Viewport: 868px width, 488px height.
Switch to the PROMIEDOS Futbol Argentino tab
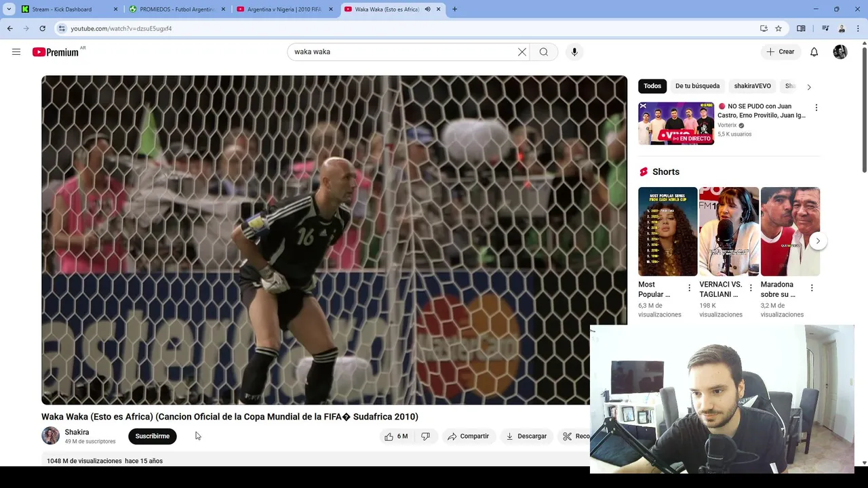point(176,9)
